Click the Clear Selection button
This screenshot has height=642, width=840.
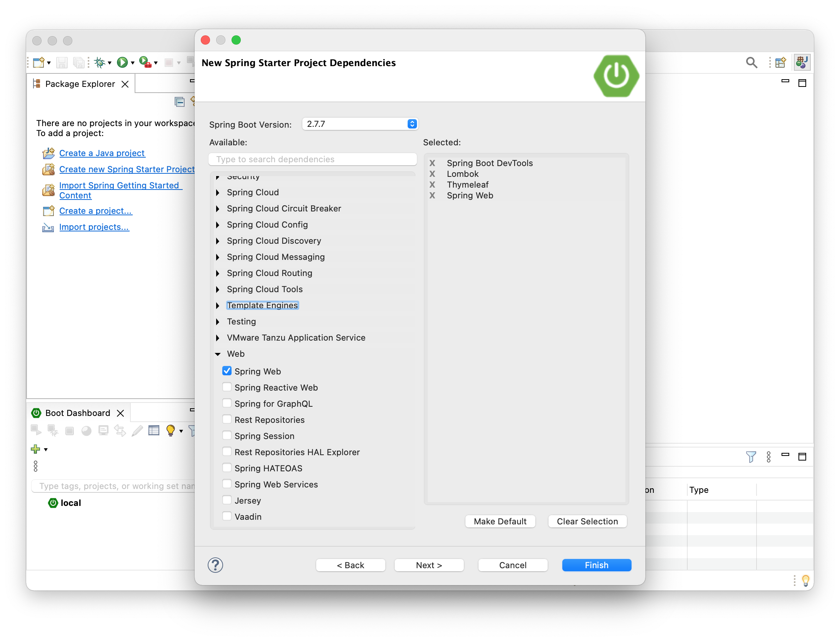click(587, 521)
